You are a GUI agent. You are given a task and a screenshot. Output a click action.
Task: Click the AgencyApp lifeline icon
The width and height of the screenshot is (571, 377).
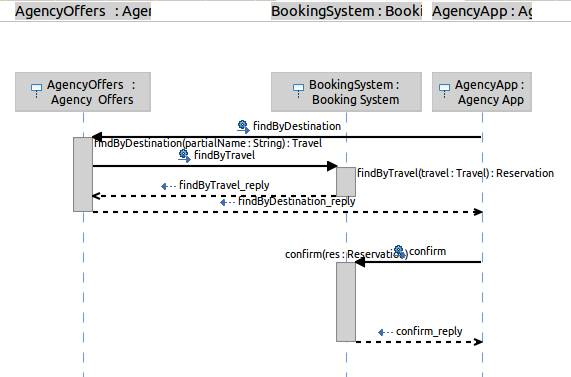click(x=444, y=91)
